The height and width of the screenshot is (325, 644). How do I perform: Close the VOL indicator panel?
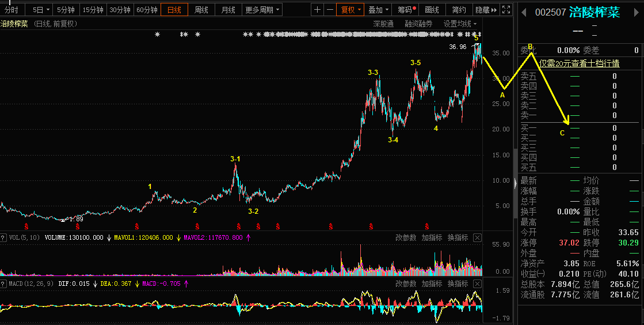pyautogui.click(x=477, y=238)
